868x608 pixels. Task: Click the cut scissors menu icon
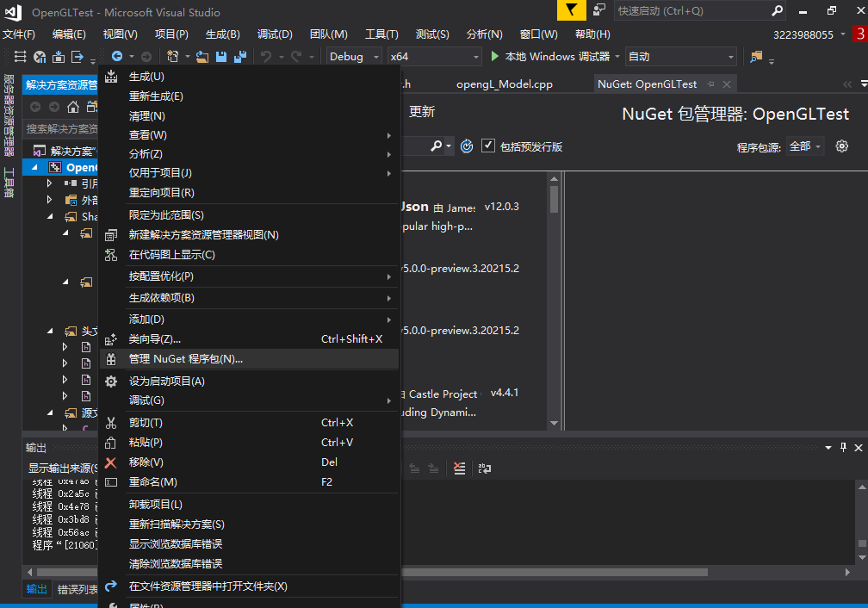(111, 423)
